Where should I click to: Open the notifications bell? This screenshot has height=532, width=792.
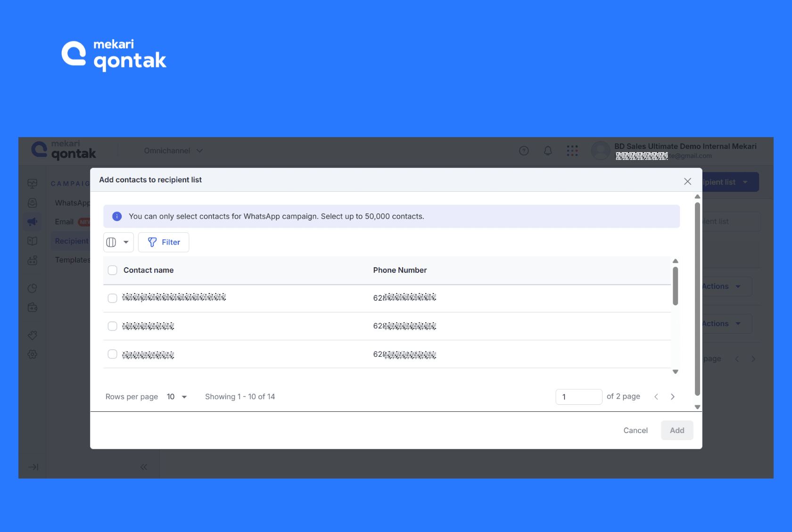tap(548, 151)
